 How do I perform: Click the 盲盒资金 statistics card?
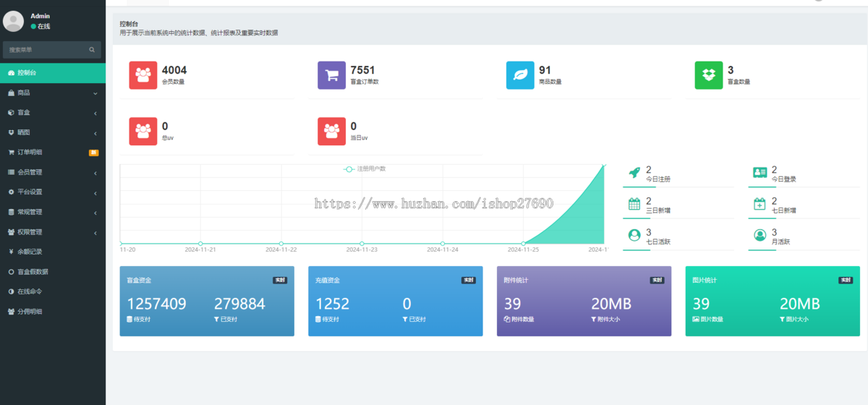click(x=207, y=301)
